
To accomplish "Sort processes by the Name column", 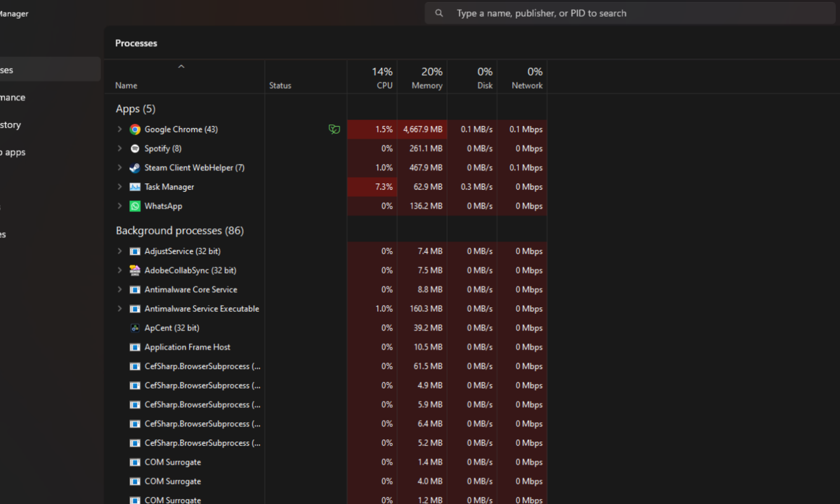I will tap(184, 77).
